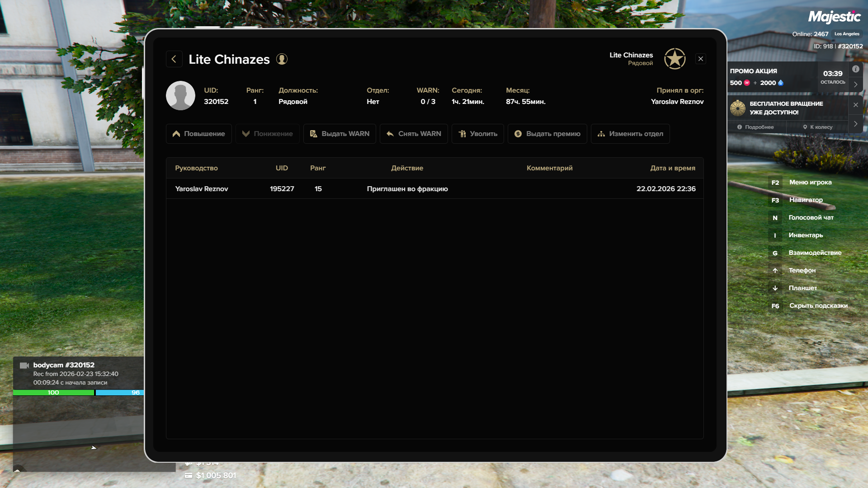Image resolution: width=868 pixels, height=488 pixels.
Task: Click Выдать премию bonus button
Action: pos(547,134)
